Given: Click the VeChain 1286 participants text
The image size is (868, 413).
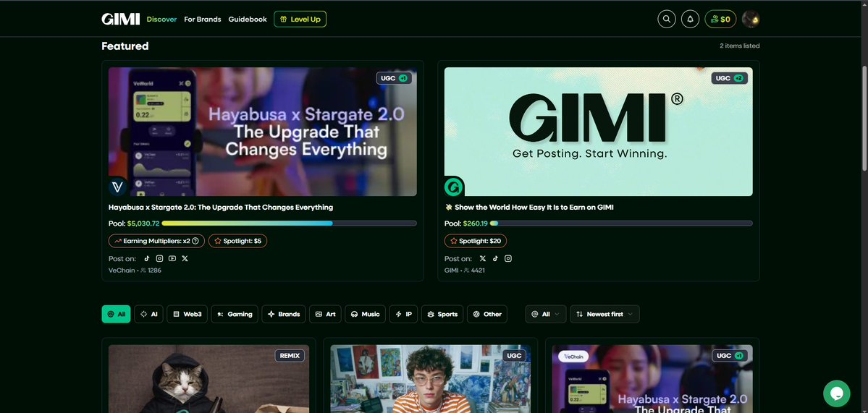Looking at the screenshot, I should pos(135,271).
